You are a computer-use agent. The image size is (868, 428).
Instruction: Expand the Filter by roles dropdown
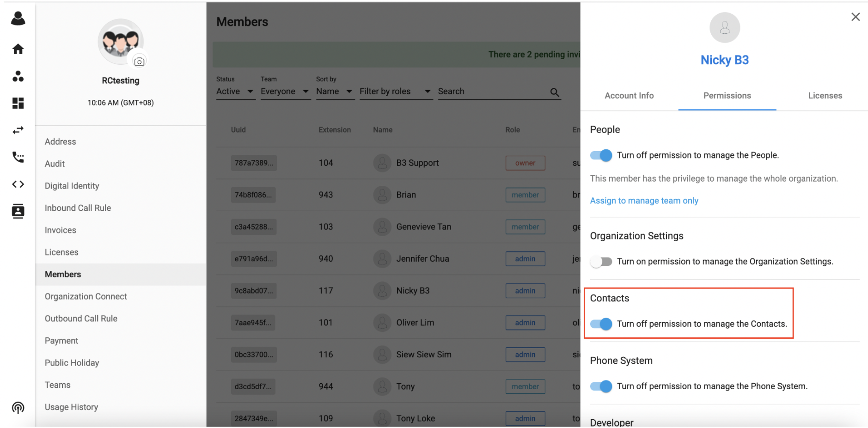[x=395, y=92]
